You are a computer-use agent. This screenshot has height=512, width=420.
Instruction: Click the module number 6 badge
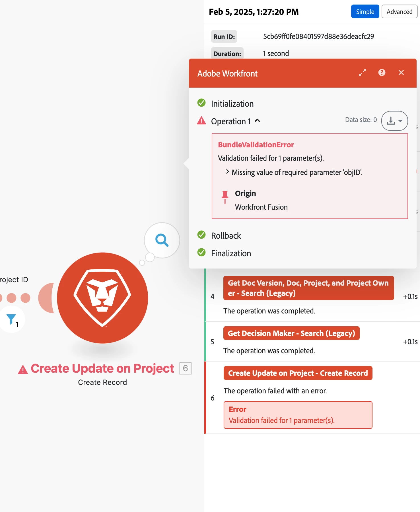(186, 368)
